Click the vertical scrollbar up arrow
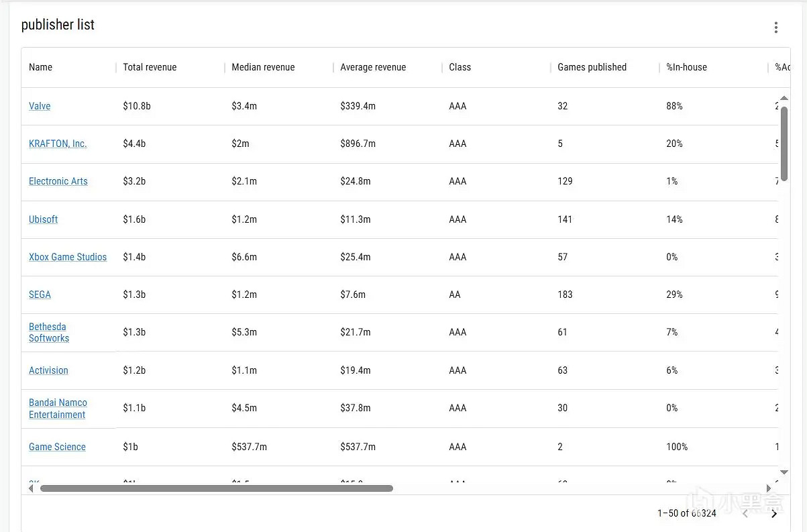This screenshot has width=807, height=532. coord(784,99)
